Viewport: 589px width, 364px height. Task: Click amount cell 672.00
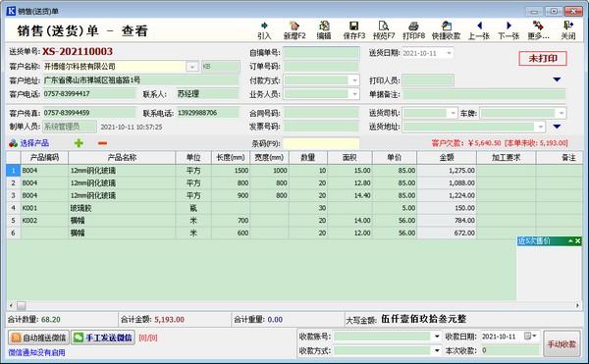pyautogui.click(x=447, y=234)
